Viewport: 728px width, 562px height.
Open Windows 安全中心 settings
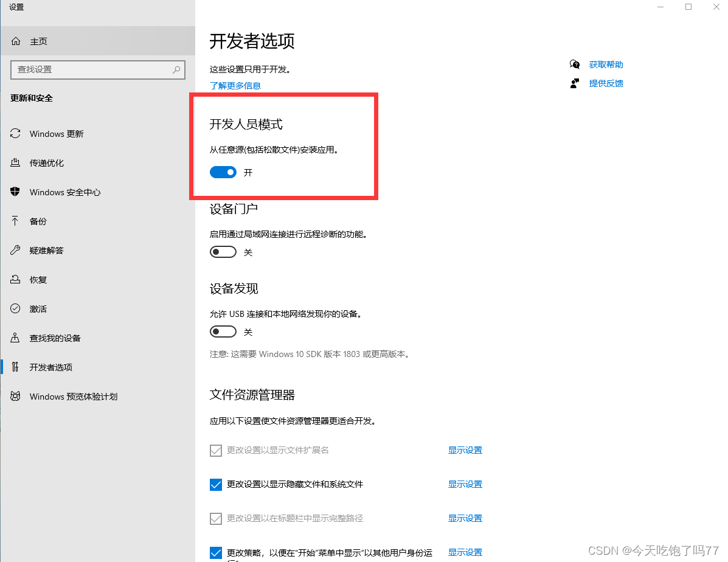pyautogui.click(x=63, y=192)
